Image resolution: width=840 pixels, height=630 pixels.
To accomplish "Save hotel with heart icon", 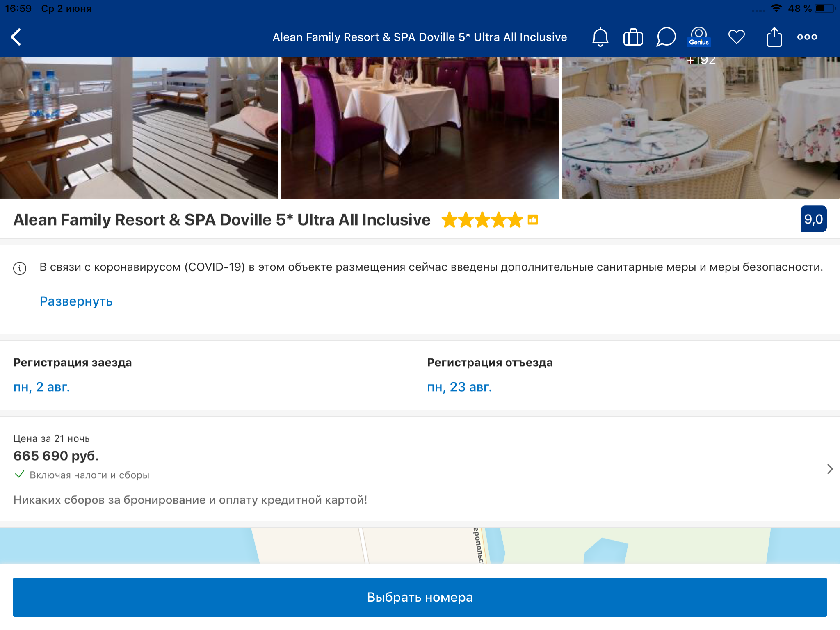I will 736,37.
